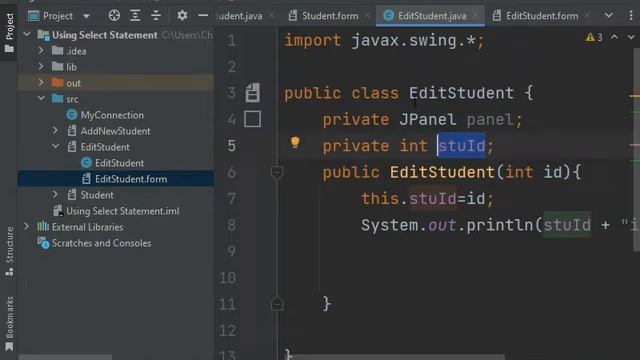Close the EditStudent.java tab
The height and width of the screenshot is (360, 640).
475,16
